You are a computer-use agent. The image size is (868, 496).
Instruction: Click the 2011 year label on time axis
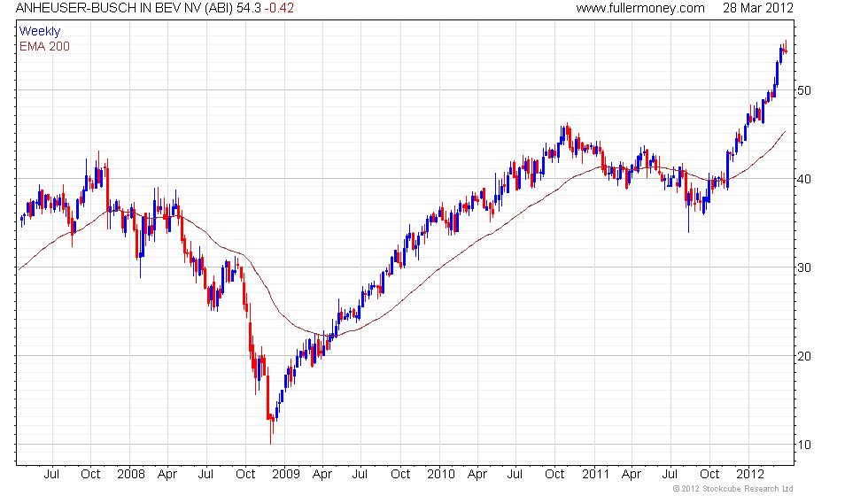[x=595, y=475]
